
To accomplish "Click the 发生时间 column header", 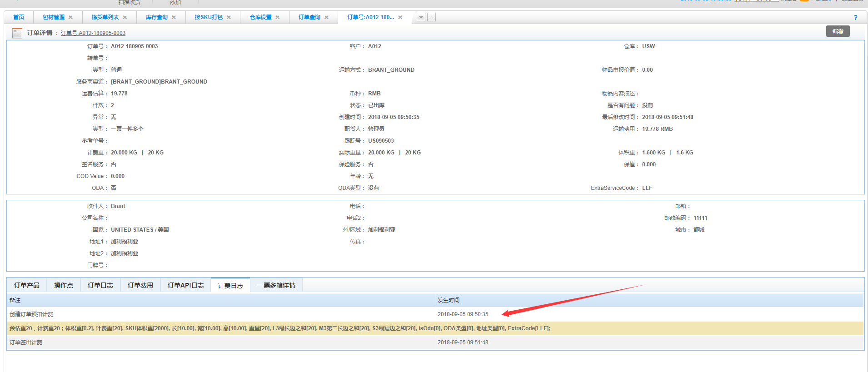I will coord(449,300).
